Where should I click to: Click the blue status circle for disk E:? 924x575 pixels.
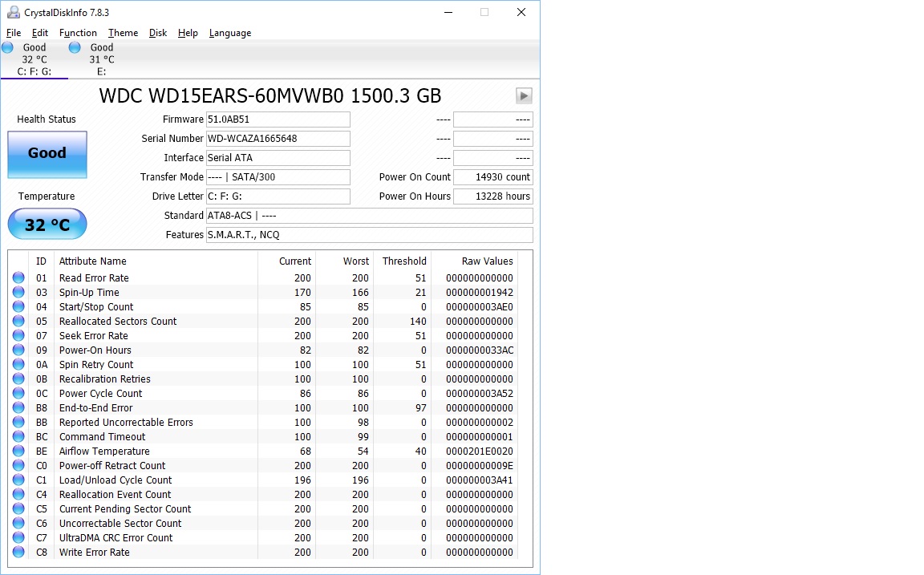(x=75, y=47)
